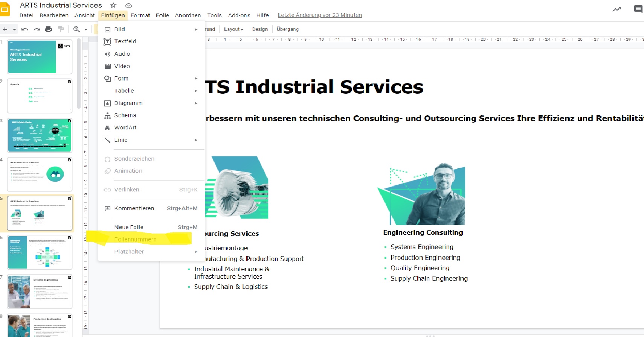The image size is (644, 337).
Task: Open the Tools menu
Action: tap(214, 15)
